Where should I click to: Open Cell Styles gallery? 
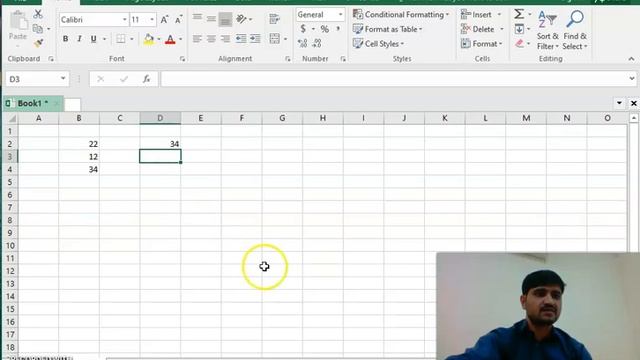378,44
